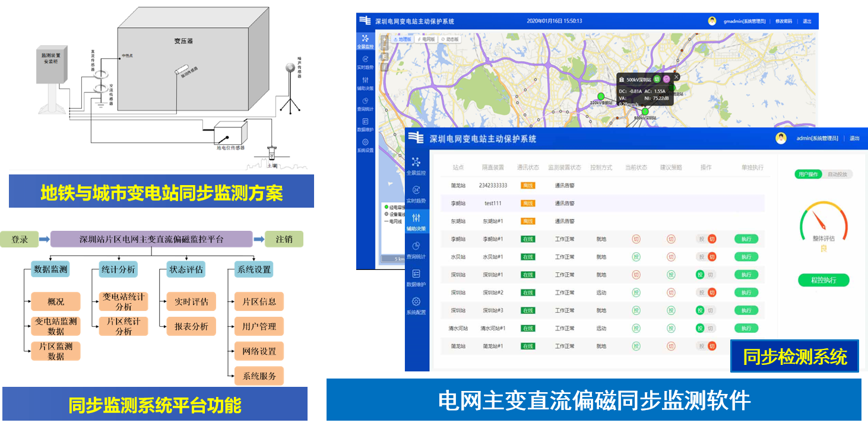Select the 辅助决策 sliders icon in sidebar
This screenshot has height=426, width=868.
[x=416, y=218]
